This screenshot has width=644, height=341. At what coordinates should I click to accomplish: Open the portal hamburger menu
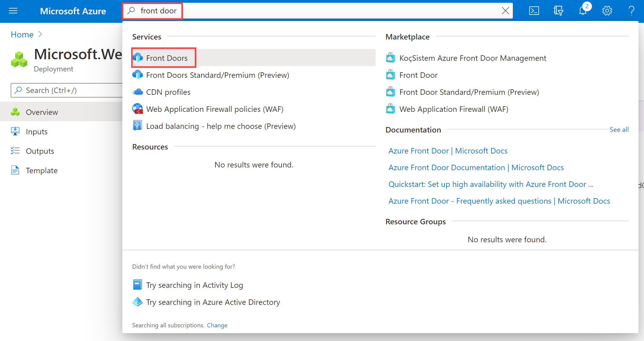point(13,11)
